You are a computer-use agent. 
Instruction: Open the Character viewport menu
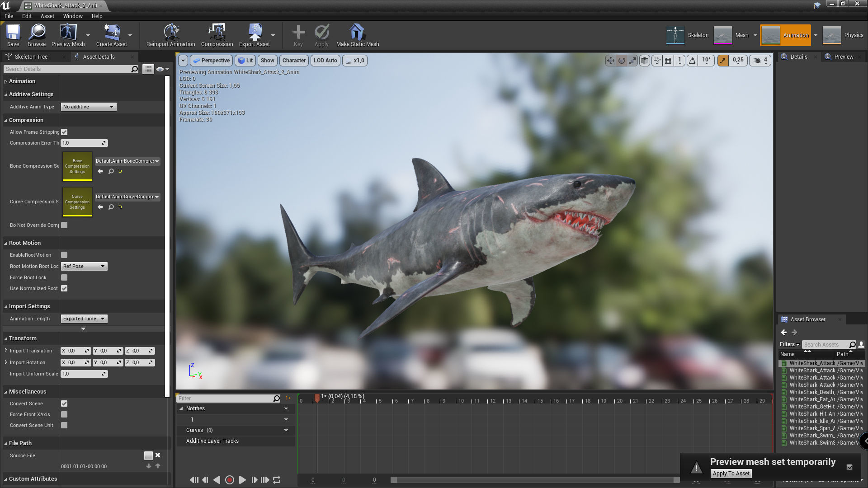click(294, 61)
